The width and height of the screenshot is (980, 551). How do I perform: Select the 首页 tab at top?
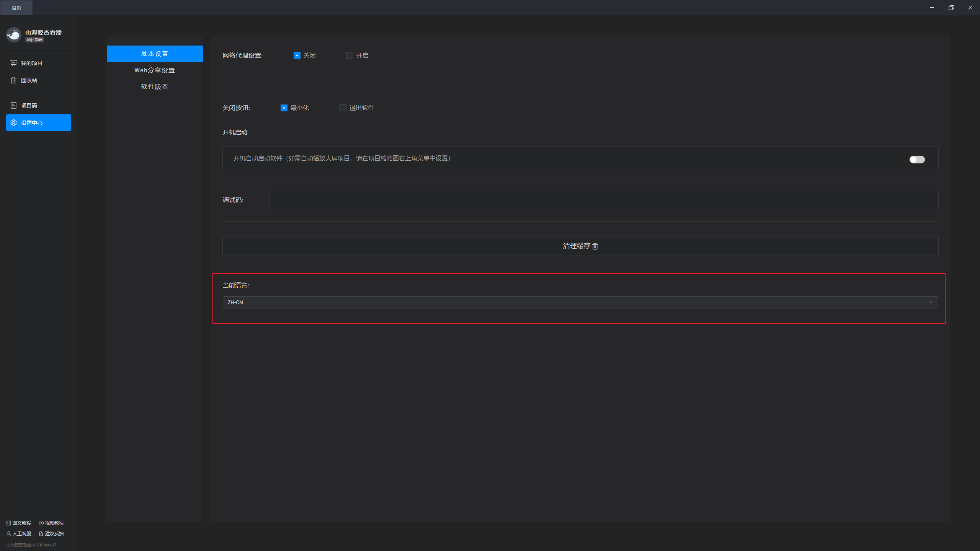(x=16, y=8)
